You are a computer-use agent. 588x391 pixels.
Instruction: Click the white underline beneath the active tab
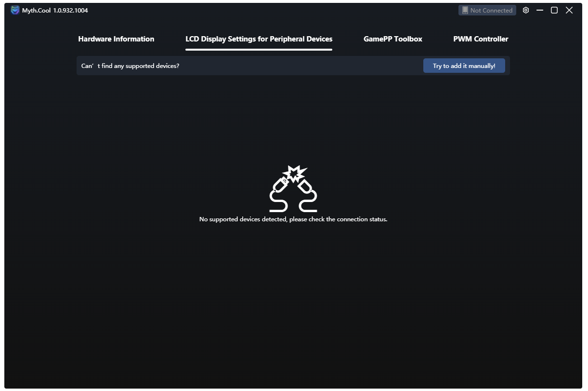(x=259, y=49)
